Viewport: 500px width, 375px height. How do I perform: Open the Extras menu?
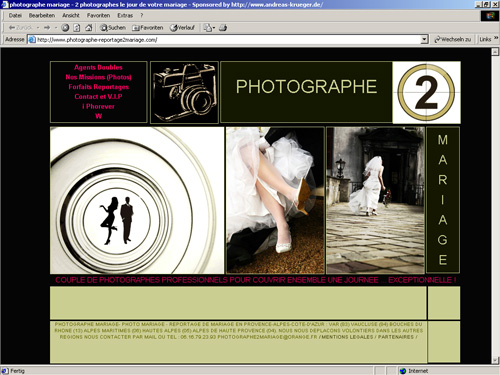(x=125, y=15)
